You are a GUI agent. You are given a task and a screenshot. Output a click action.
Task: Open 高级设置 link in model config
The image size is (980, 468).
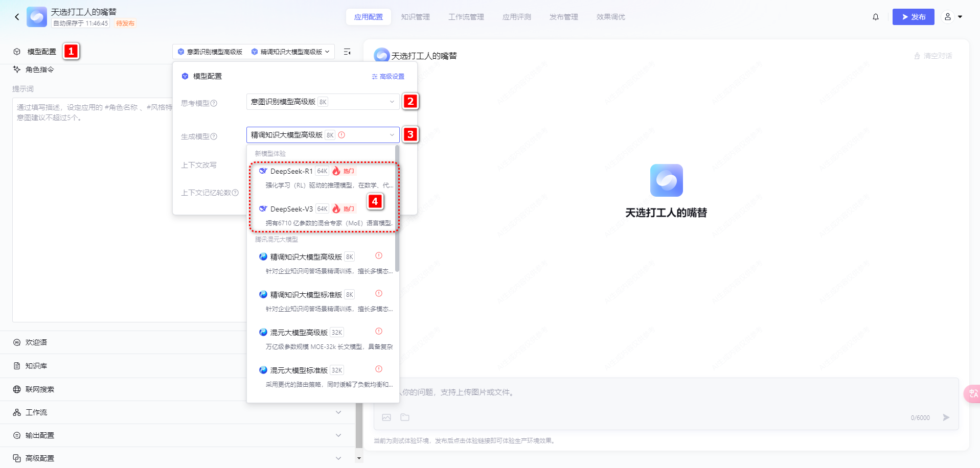(388, 77)
